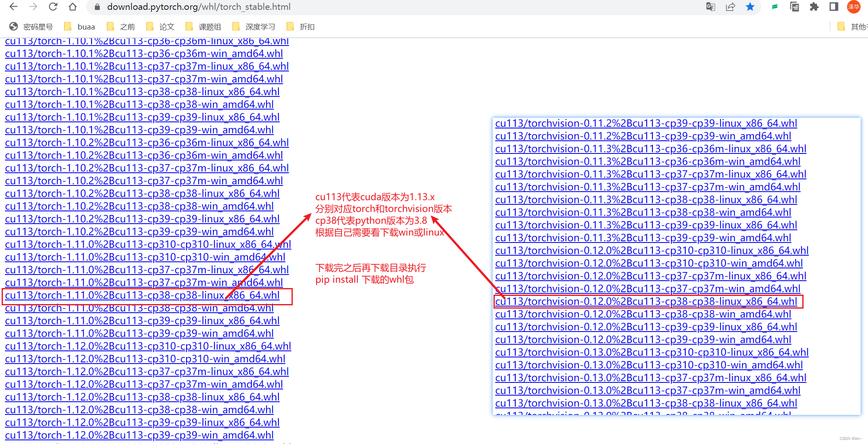Download torch-1.11.0 cu113 cp39 linux wheel
Image resolution: width=868 pixels, height=444 pixels.
coord(142,321)
